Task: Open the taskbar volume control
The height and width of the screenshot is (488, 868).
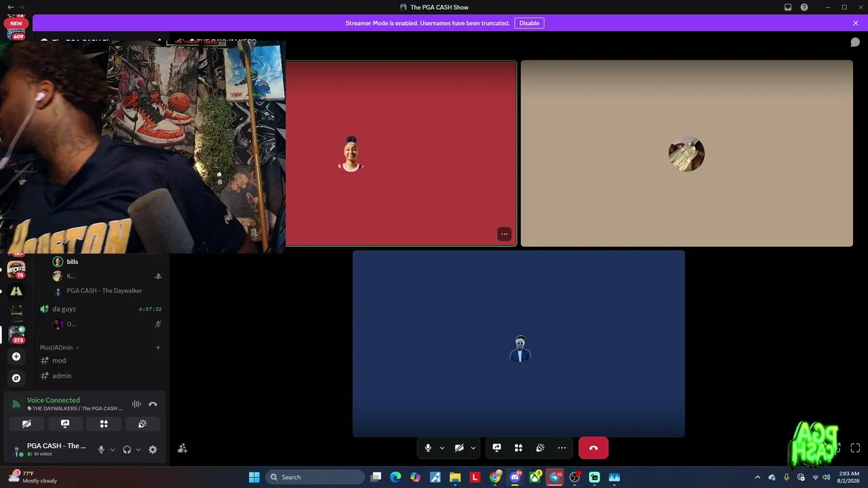Action: (x=826, y=477)
